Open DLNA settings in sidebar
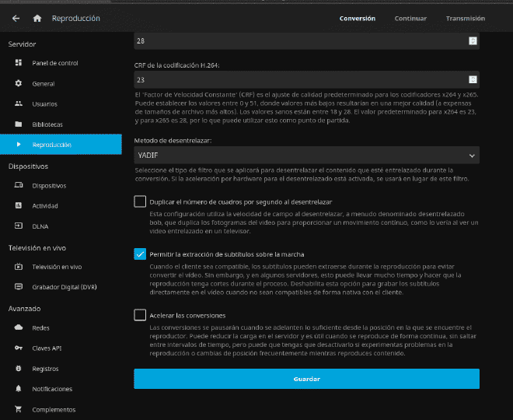The height and width of the screenshot is (420, 513). coord(61,226)
